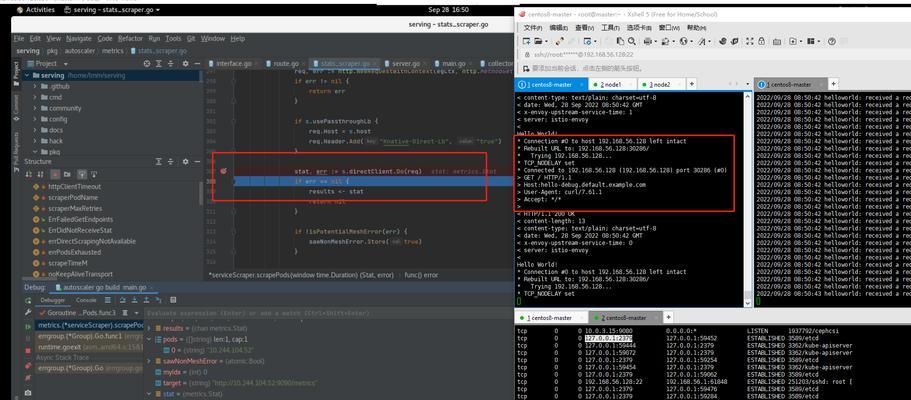The height and width of the screenshot is (400, 911).
Task: Click autoscaler in the breadcrumb path
Action: pos(80,51)
